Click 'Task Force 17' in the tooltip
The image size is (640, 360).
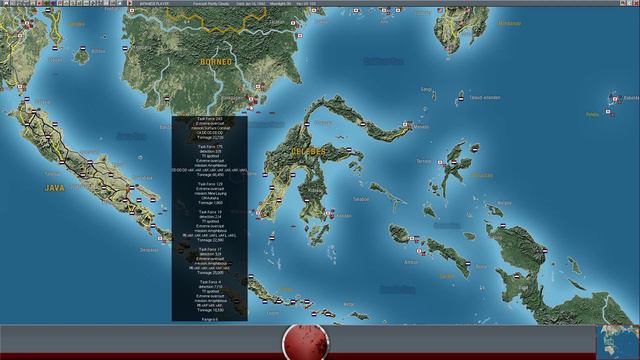coord(210,249)
